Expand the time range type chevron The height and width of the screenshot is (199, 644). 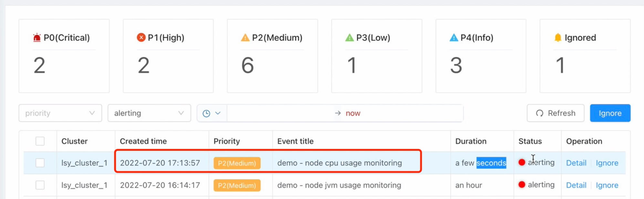point(218,113)
